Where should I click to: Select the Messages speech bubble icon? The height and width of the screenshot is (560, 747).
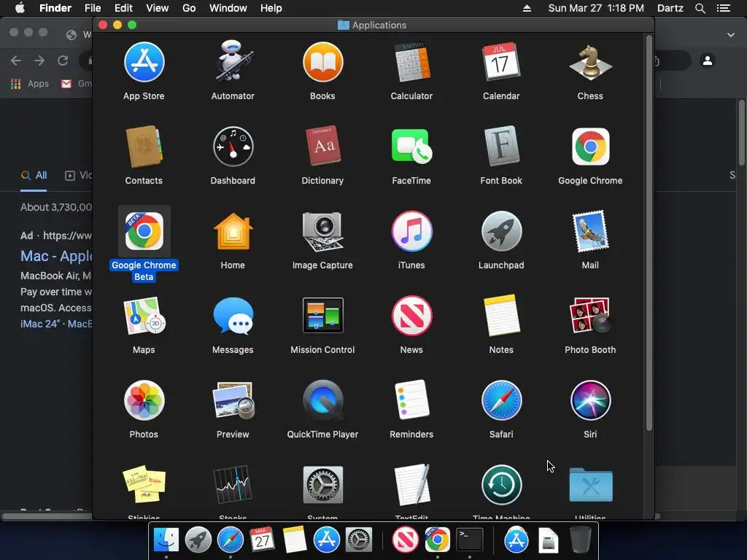[233, 316]
